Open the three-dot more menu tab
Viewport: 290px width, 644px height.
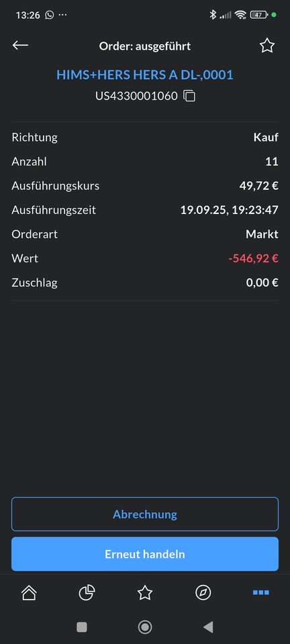click(x=261, y=592)
